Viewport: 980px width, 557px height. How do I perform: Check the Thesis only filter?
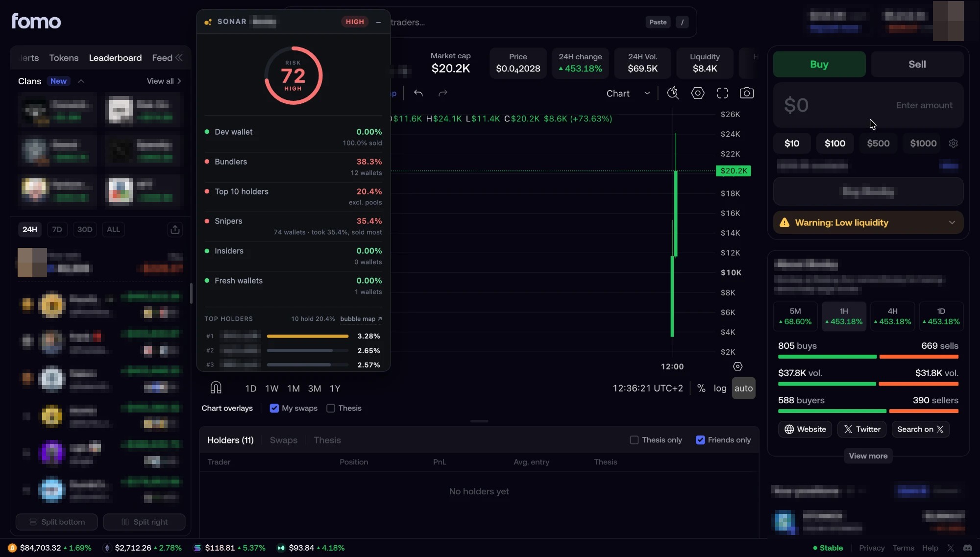[634, 440]
